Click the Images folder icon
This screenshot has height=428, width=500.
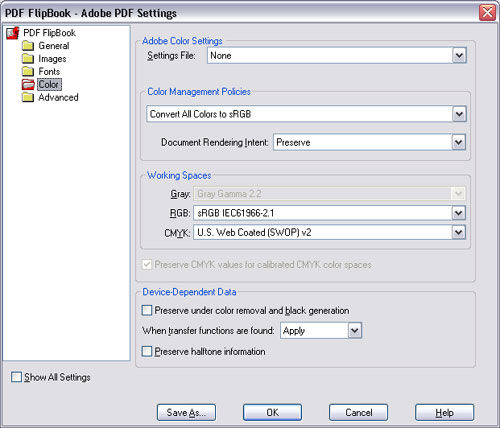[x=28, y=59]
